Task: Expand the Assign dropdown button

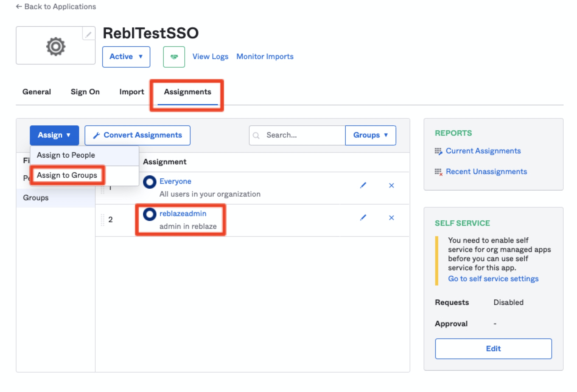Action: tap(54, 135)
